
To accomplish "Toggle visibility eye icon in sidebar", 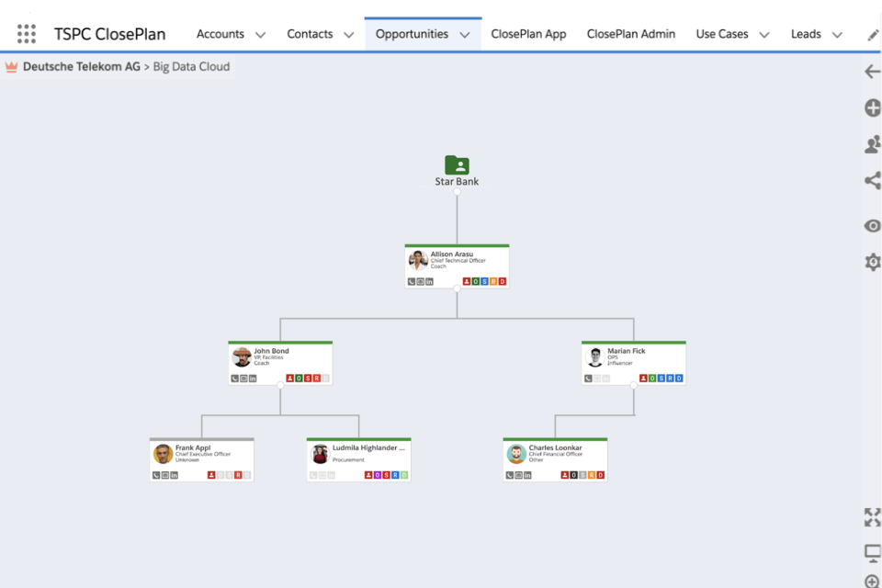I will (x=873, y=226).
